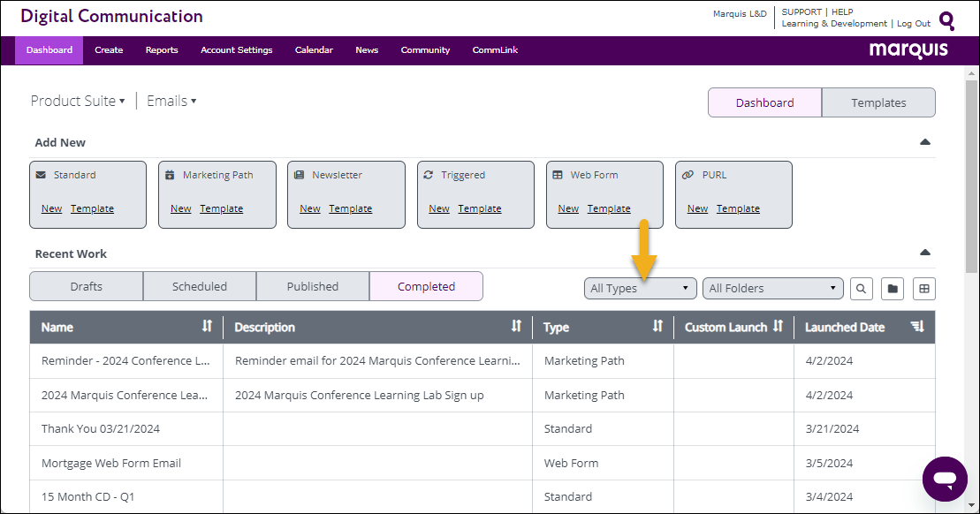Open the Calendar menu

314,50
